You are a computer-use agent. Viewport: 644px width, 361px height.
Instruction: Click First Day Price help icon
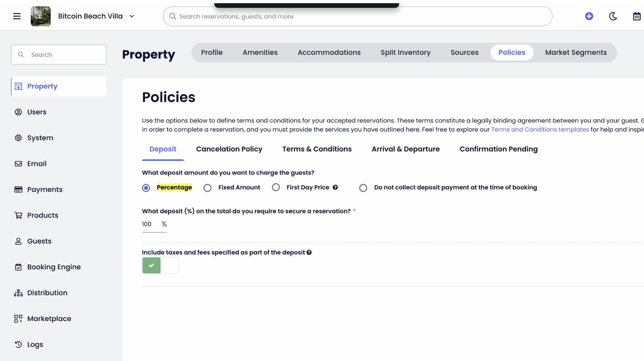pos(335,188)
